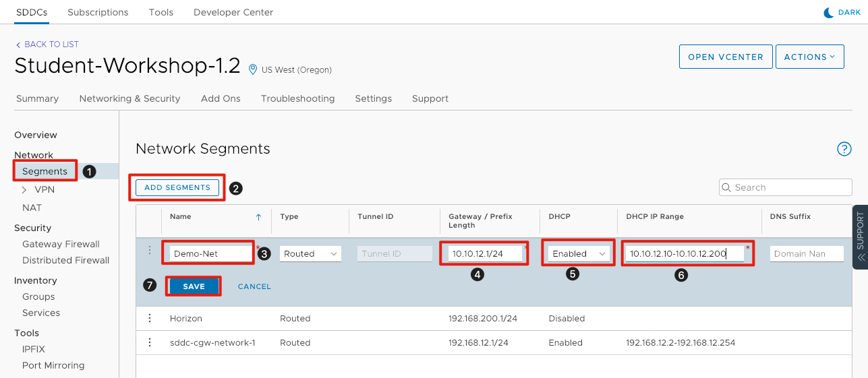
Task: Toggle the Dark mode moon icon
Action: coord(829,12)
